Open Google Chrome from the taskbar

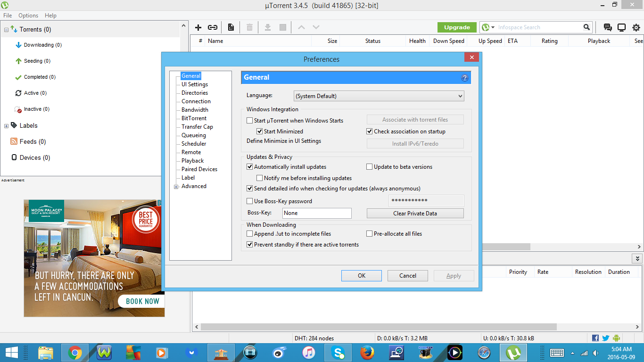[74, 353]
